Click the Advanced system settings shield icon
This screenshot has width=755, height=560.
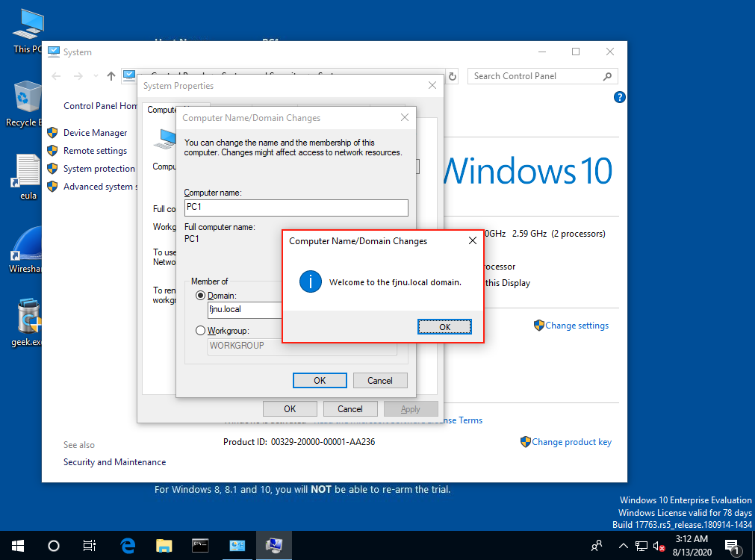click(x=52, y=186)
